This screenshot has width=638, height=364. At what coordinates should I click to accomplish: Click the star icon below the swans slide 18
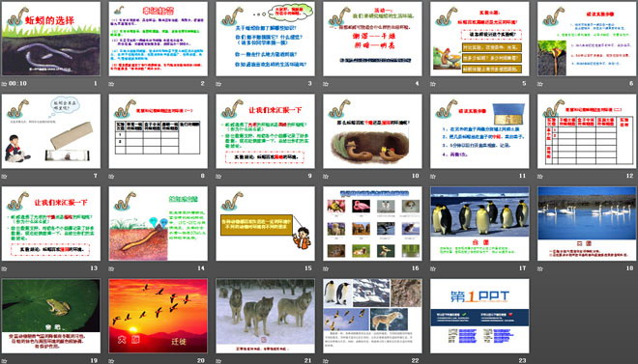coord(540,268)
